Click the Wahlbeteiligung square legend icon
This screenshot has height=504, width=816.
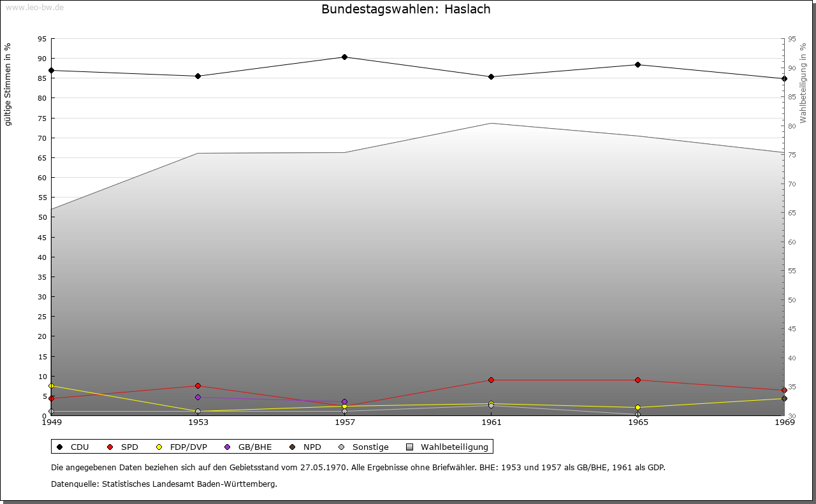click(409, 447)
